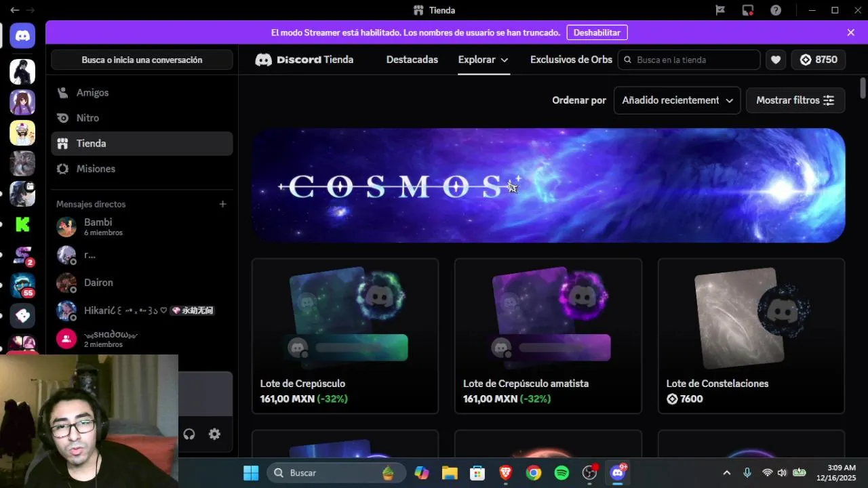This screenshot has width=868, height=488.
Task: Open the help question mark icon
Action: pos(776,10)
